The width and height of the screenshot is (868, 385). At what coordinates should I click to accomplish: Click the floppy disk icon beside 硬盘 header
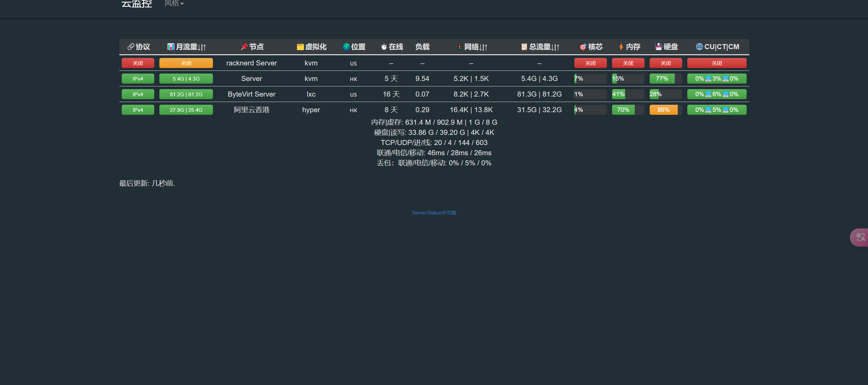(x=658, y=47)
